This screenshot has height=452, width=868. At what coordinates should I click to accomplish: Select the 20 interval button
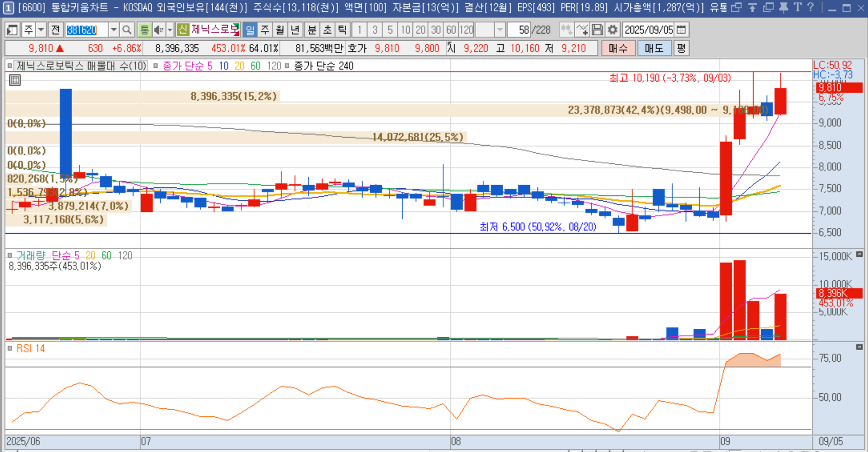(421, 30)
